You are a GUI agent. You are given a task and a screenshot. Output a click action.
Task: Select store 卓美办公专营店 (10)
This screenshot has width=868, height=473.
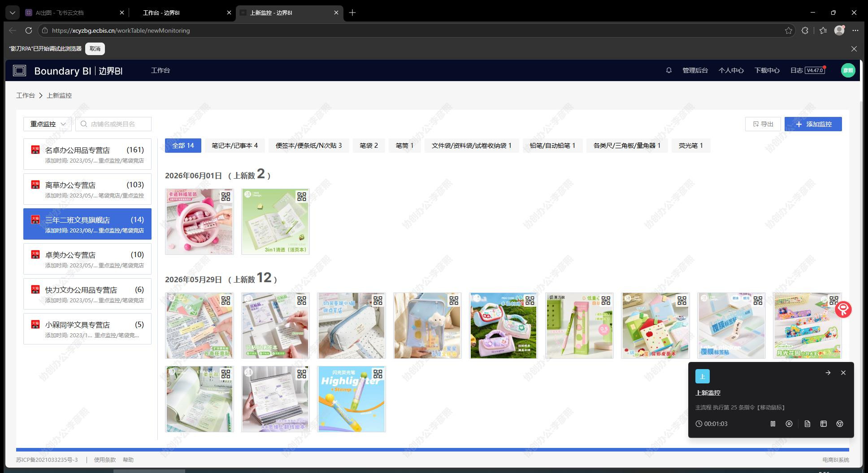pos(87,259)
